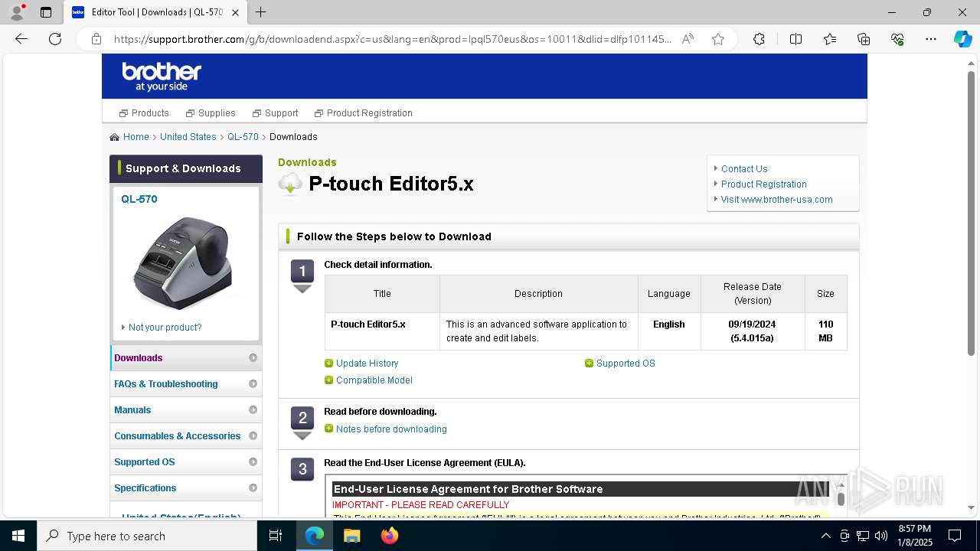
Task: Click the taskbar search box
Action: click(147, 536)
